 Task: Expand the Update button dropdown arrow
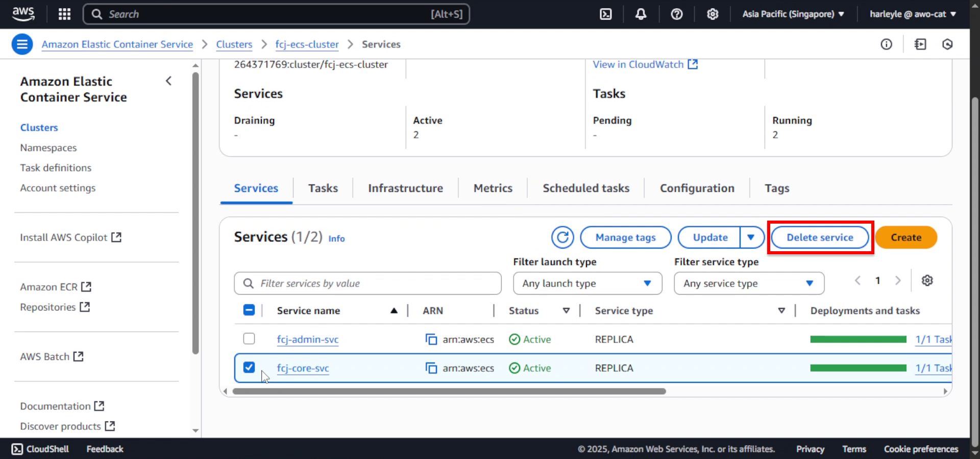click(x=751, y=237)
